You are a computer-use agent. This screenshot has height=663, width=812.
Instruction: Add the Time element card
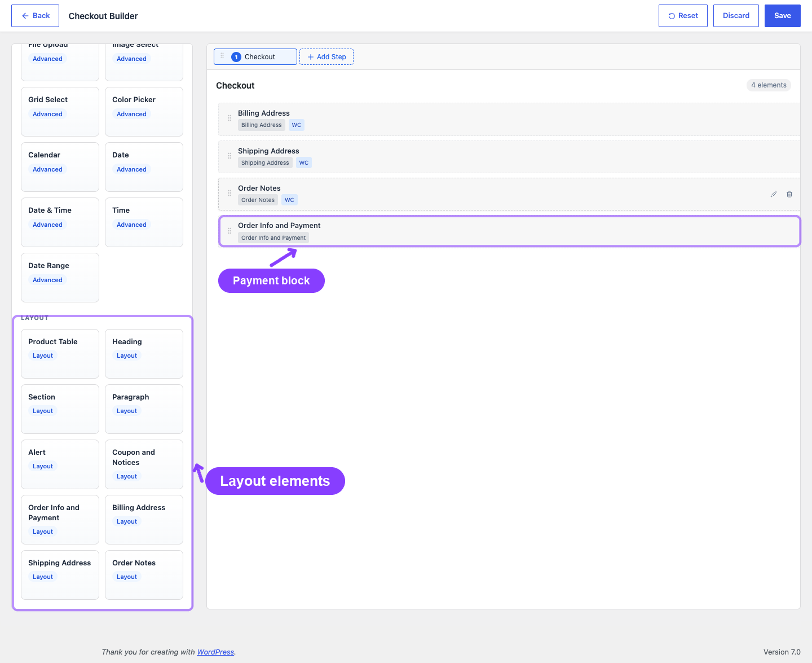(x=144, y=222)
